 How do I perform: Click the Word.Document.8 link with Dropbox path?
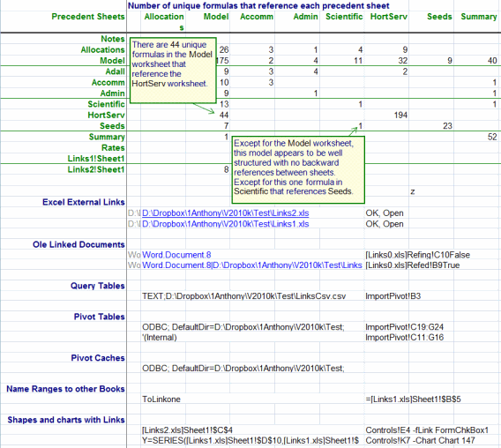[x=251, y=265]
